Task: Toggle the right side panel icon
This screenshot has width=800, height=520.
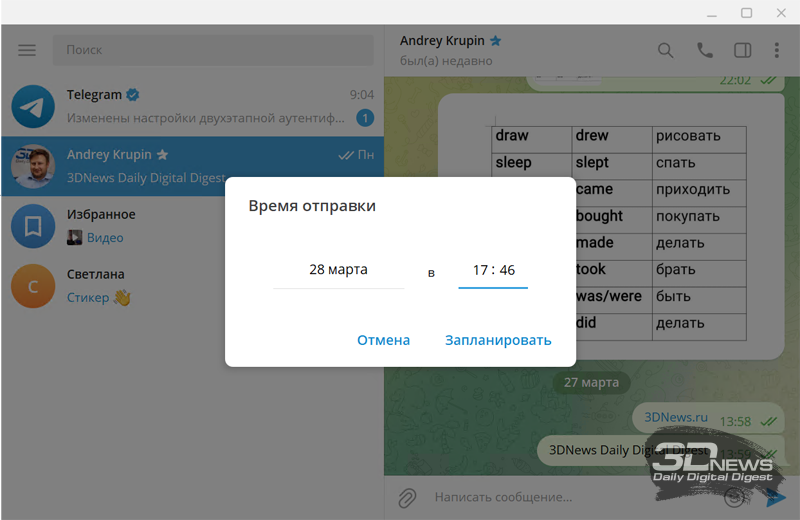Action: (x=742, y=50)
